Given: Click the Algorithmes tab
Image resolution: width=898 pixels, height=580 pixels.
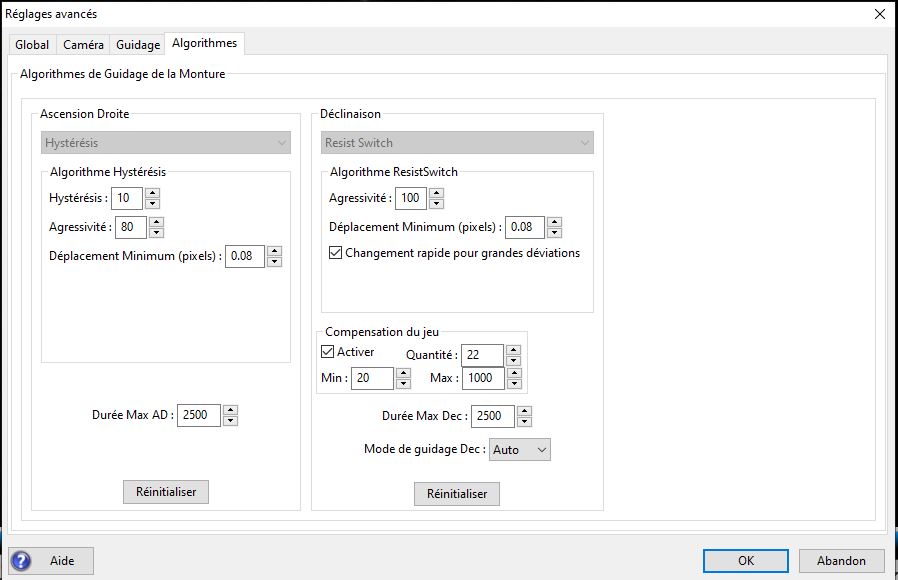Looking at the screenshot, I should tap(204, 44).
